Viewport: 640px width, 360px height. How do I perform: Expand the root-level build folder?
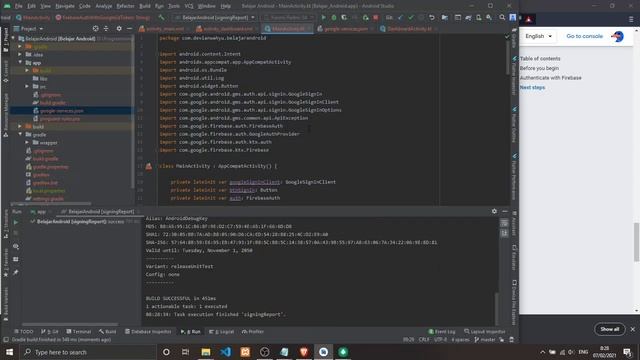(x=20, y=127)
